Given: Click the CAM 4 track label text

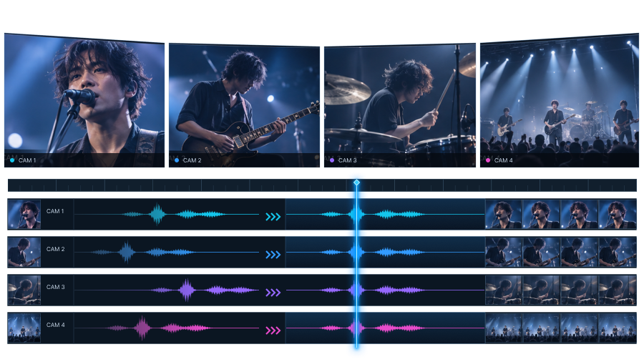Looking at the screenshot, I should point(55,325).
